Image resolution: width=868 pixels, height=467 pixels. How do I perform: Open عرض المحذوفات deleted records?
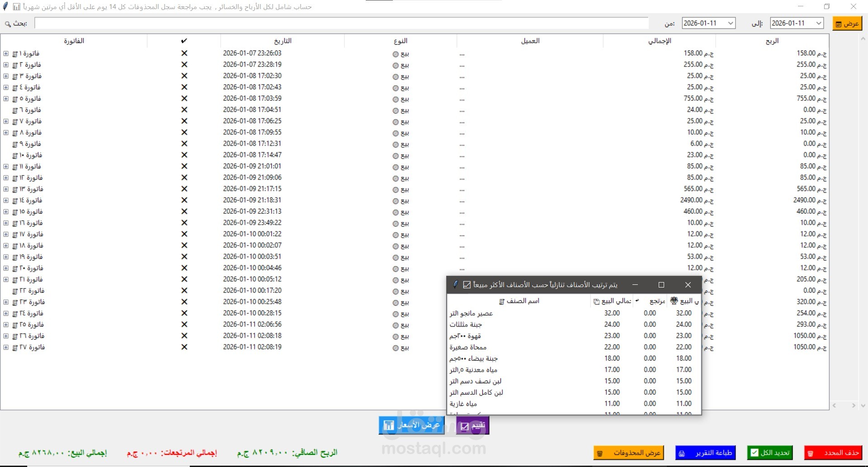click(x=628, y=453)
